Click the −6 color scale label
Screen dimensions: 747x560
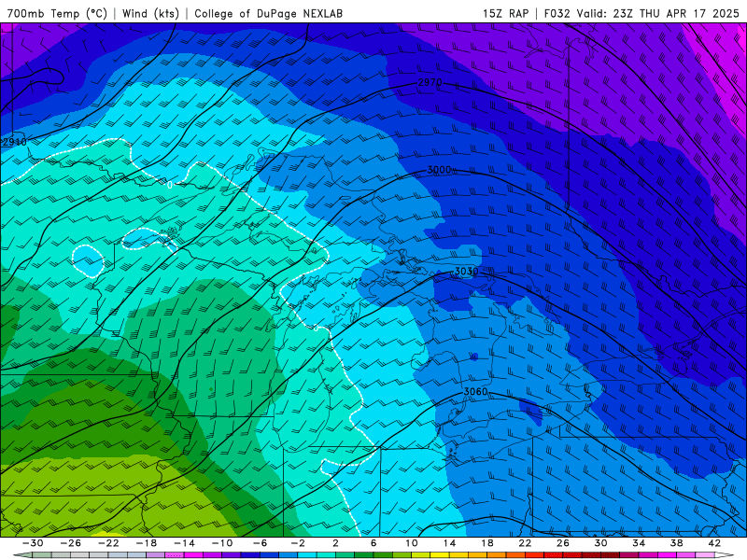pyautogui.click(x=260, y=543)
